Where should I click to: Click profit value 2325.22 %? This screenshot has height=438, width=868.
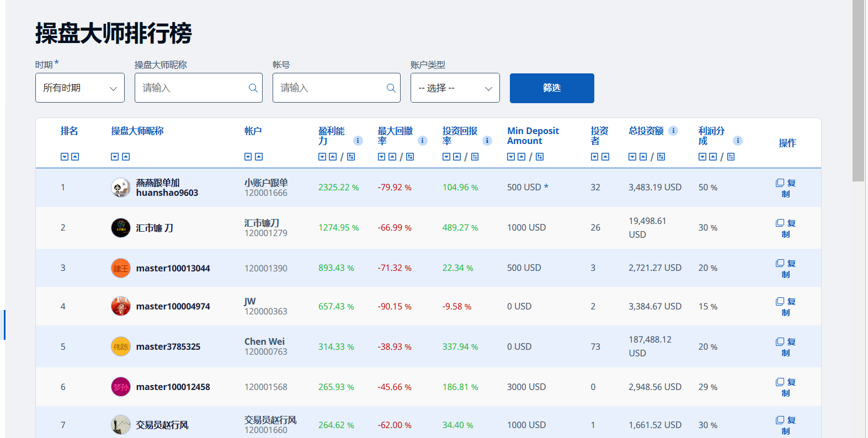[338, 188]
